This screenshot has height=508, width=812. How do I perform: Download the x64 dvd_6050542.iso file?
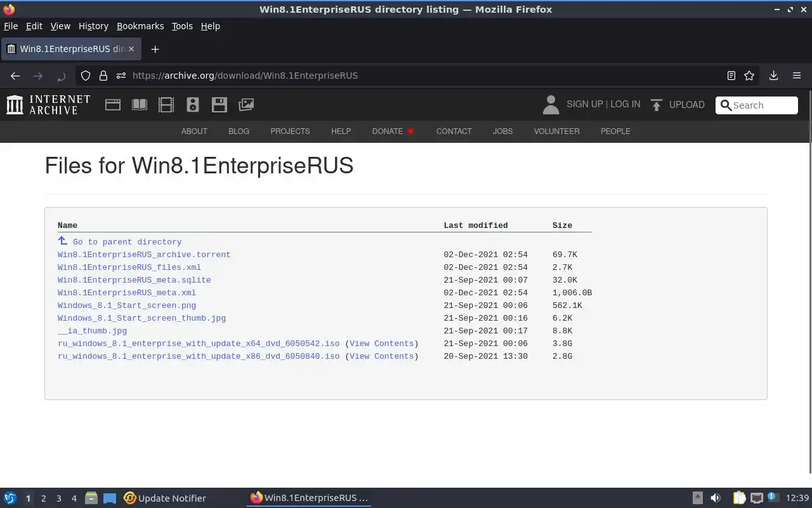pos(199,344)
